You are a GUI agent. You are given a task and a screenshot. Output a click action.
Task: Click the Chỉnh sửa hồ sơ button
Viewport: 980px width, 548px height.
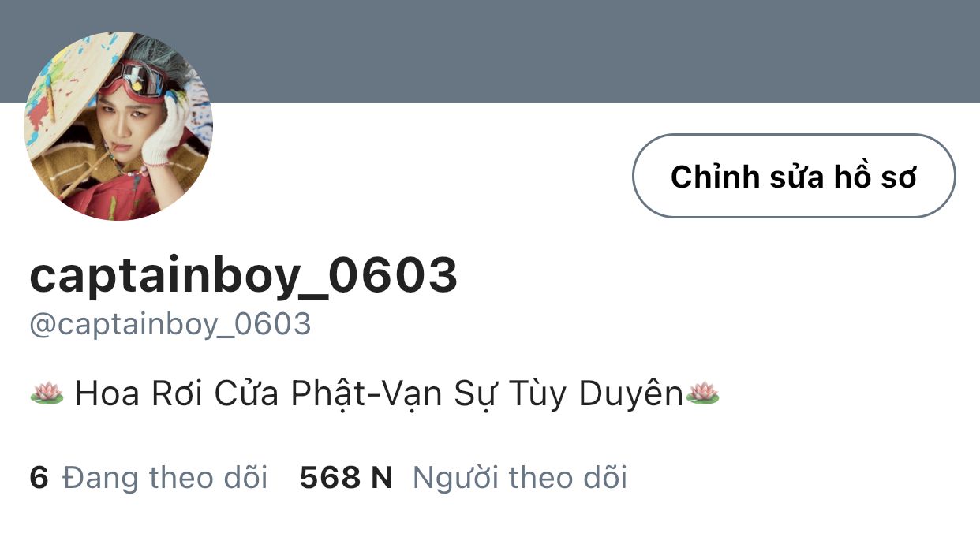(x=794, y=176)
